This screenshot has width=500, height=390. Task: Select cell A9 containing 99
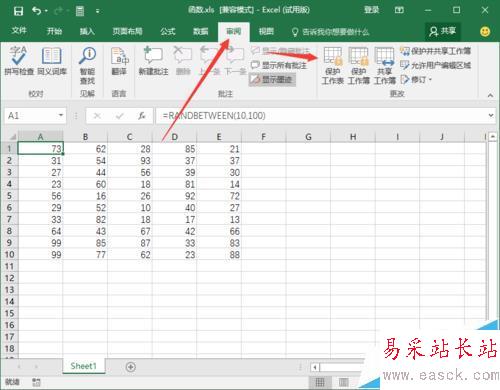(x=40, y=243)
